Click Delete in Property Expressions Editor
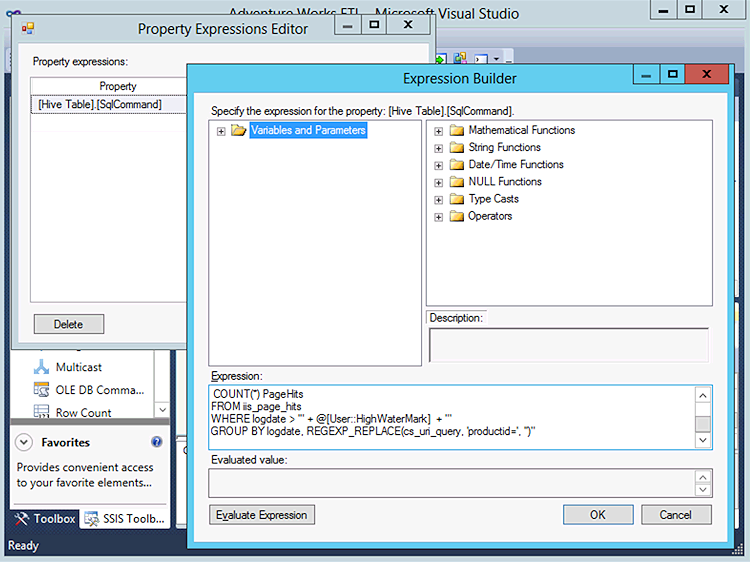Screen dimensions: 750x562 pyautogui.click(x=68, y=324)
